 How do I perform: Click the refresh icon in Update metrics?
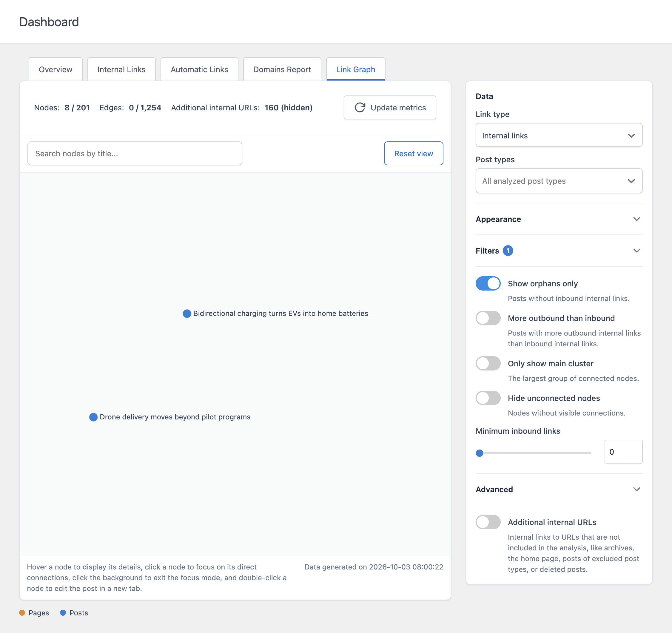pos(360,107)
